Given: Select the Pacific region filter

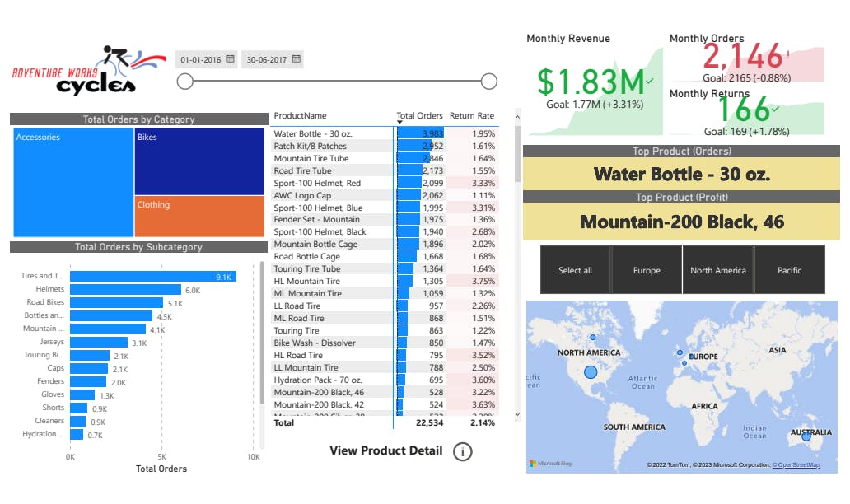Looking at the screenshot, I should (x=789, y=270).
